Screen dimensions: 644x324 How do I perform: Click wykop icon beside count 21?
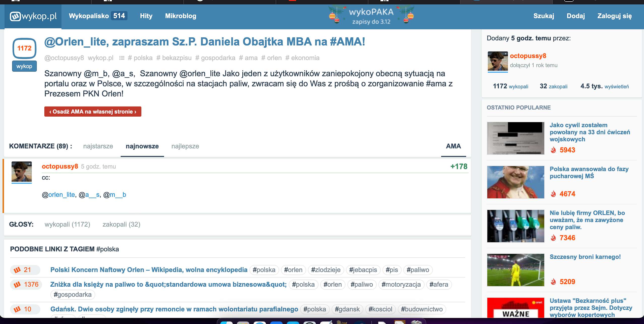pos(17,270)
